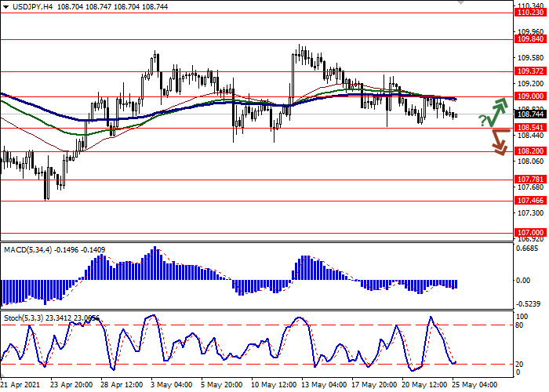This screenshot has height=392, width=549.
Task: Click the chart shift triangle marker at top
Action: tap(460, 2)
